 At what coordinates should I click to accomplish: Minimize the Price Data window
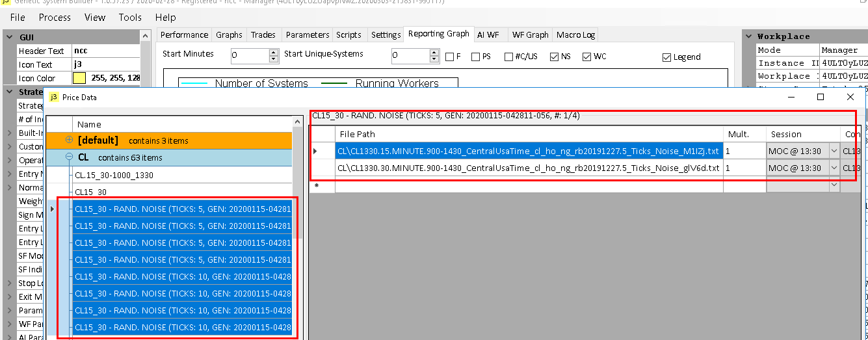coord(791,97)
